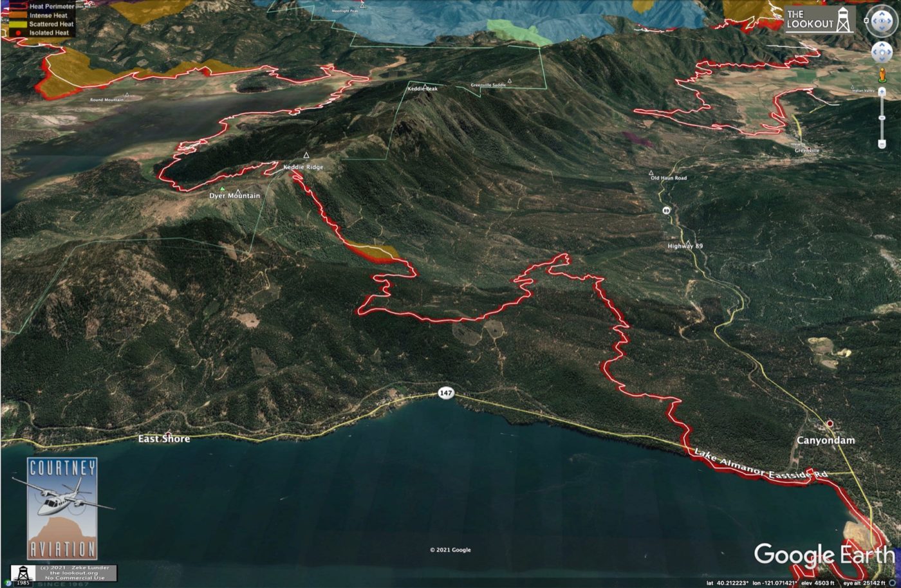Click the Dyer Mountain green placemark
901x588 pixels.
(x=223, y=189)
